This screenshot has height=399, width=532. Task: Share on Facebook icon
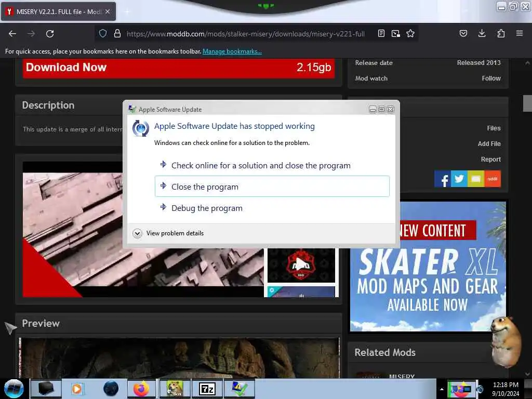[x=443, y=179]
